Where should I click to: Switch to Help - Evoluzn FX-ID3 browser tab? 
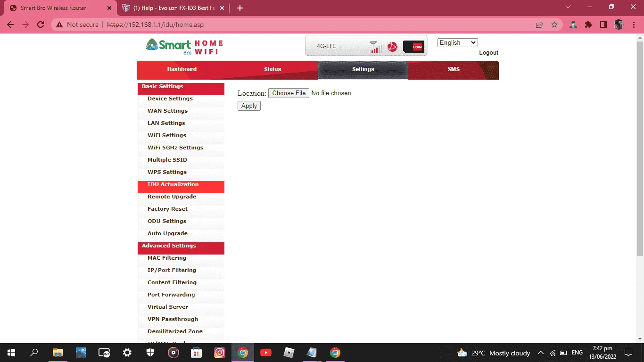(x=173, y=8)
